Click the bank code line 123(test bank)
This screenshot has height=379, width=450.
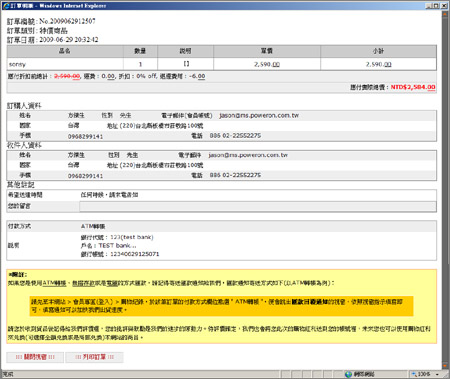point(117,237)
